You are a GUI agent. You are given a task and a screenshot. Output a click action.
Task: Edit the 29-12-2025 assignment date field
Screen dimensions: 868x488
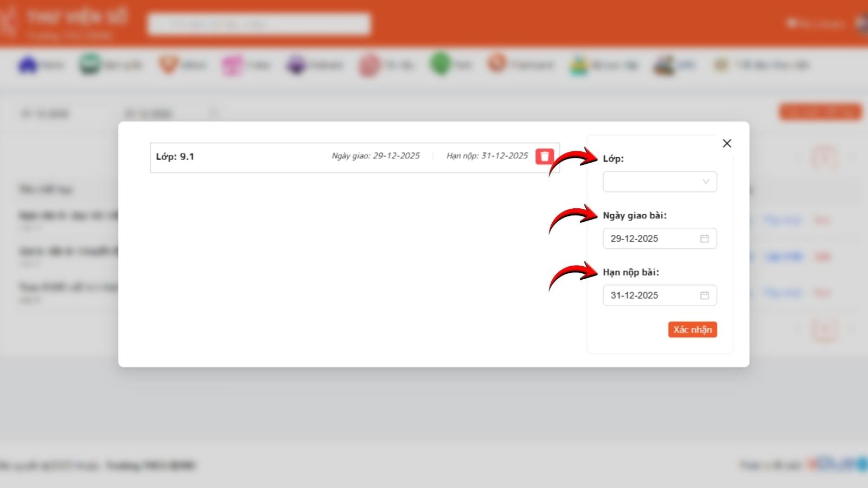point(651,239)
